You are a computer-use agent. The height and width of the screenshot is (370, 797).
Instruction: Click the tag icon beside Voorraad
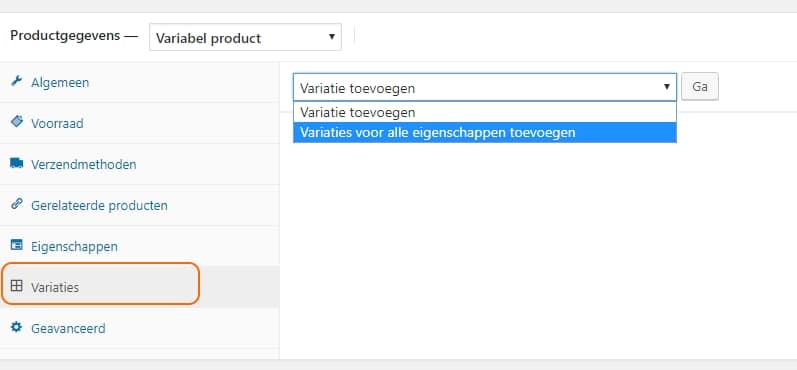[x=16, y=122]
